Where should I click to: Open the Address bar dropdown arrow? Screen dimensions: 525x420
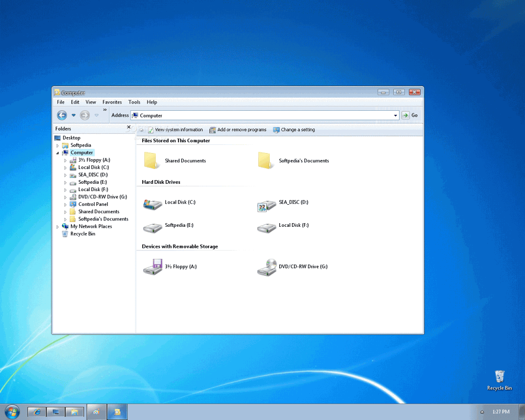coord(395,115)
